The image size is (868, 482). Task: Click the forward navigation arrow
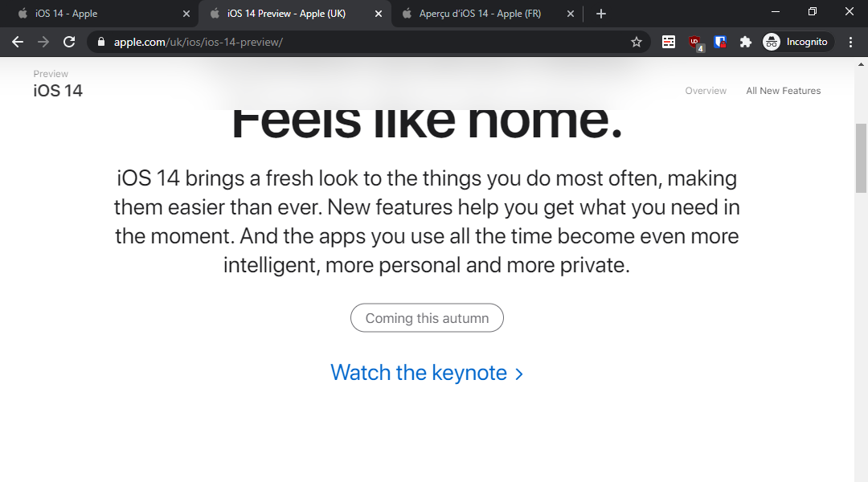coord(43,42)
